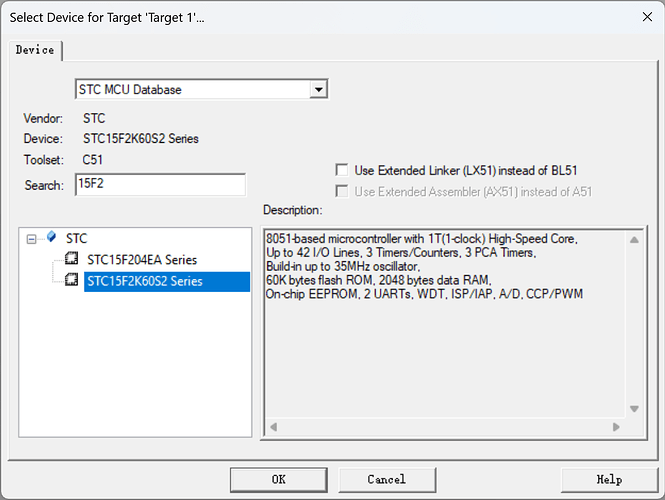This screenshot has height=500, width=665.
Task: Enable Use Extended Linker (LX51) checkbox
Action: tap(341, 170)
